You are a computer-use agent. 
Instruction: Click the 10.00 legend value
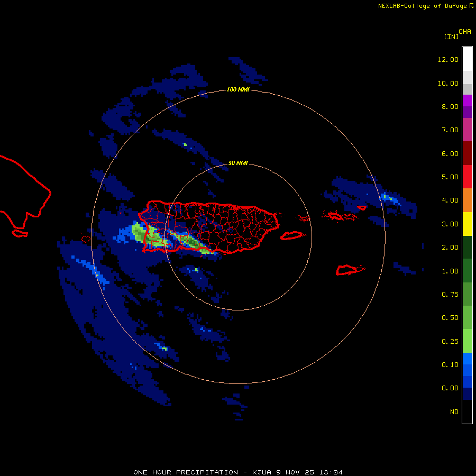(x=448, y=83)
